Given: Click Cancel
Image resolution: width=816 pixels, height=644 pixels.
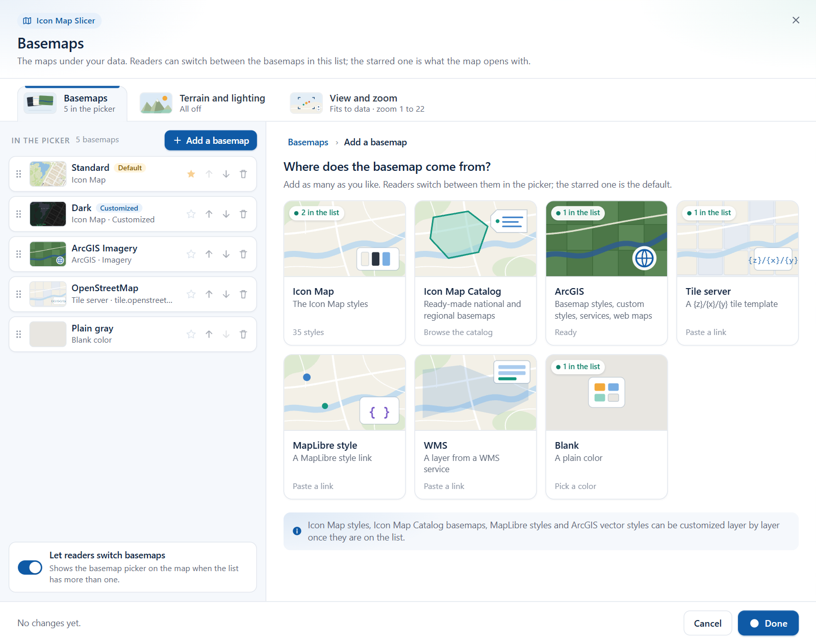Looking at the screenshot, I should tap(707, 623).
